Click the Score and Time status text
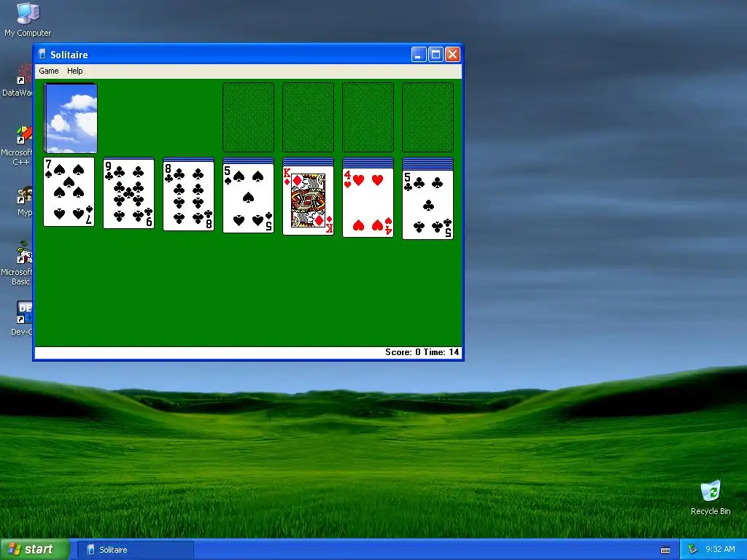This screenshot has height=560, width=747. (422, 352)
